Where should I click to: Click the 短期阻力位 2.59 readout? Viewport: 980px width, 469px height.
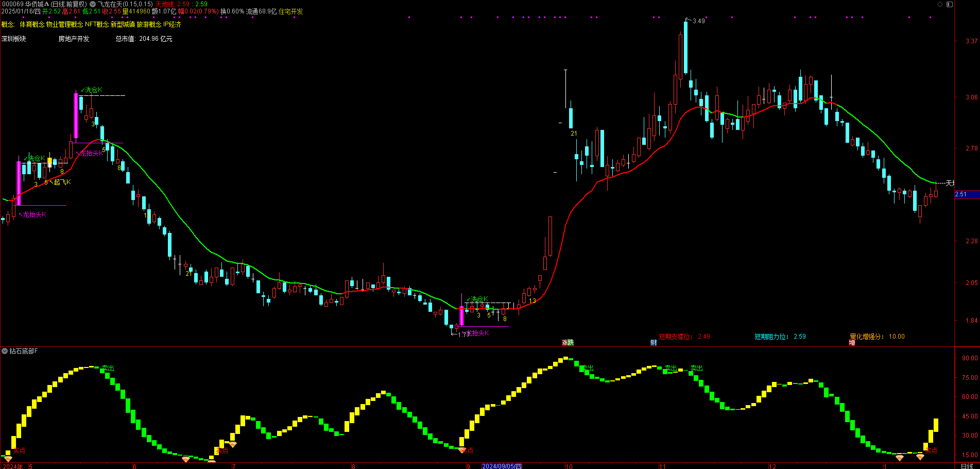click(780, 337)
